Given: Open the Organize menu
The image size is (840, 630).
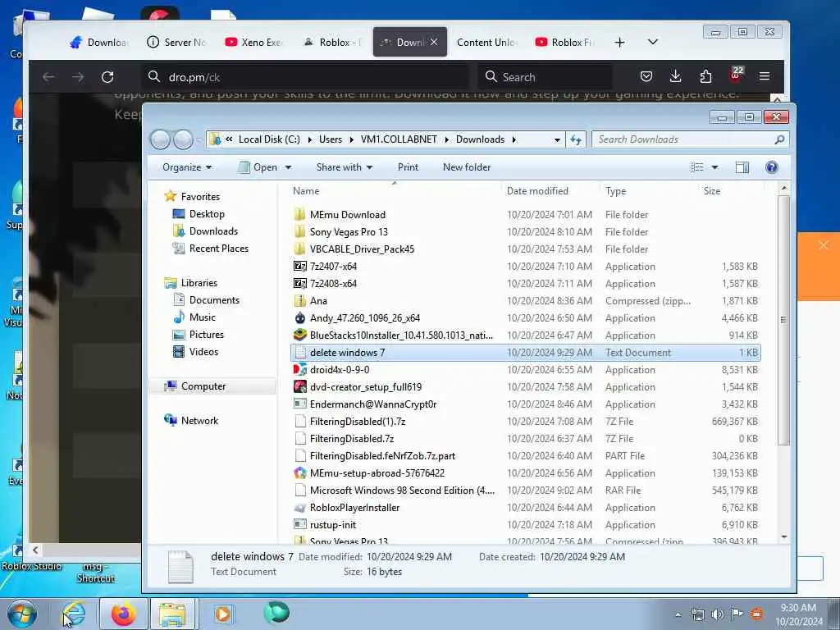Looking at the screenshot, I should [187, 167].
